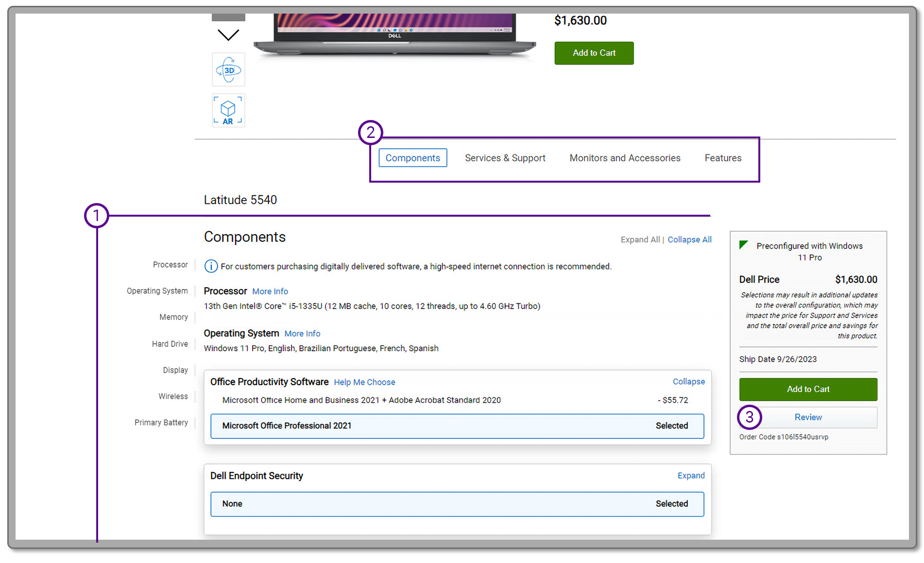Click the 13th Gen Intel Core processor description
The height and width of the screenshot is (563, 924).
372,307
